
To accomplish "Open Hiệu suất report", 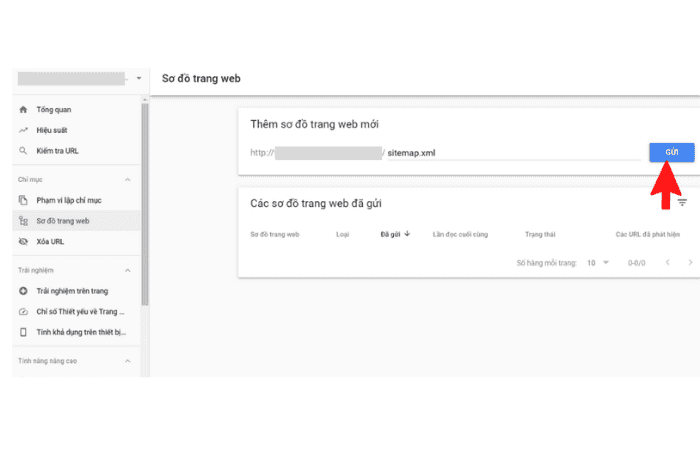I will tap(76, 130).
